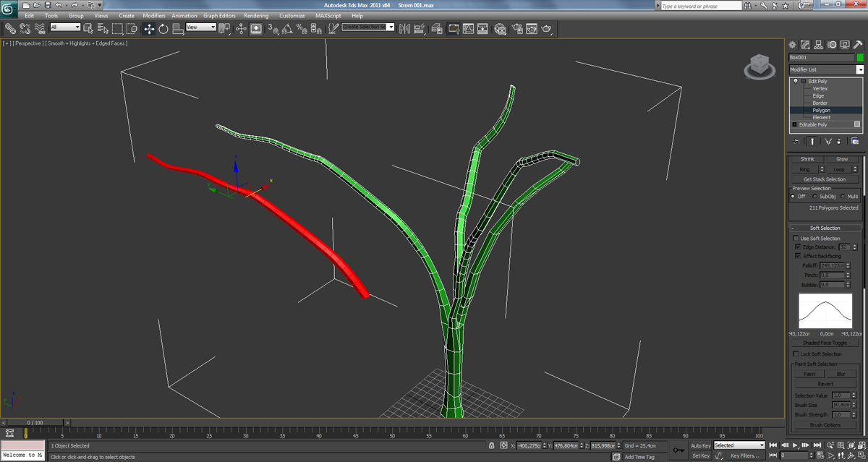
Task: Open the Material Editor teapot-sphere icon
Action: [x=500, y=28]
